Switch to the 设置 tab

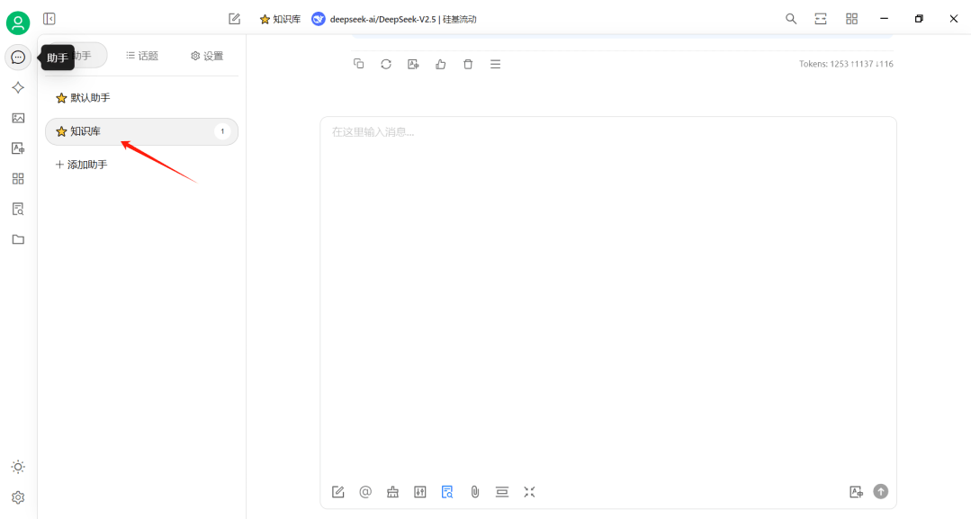click(207, 56)
